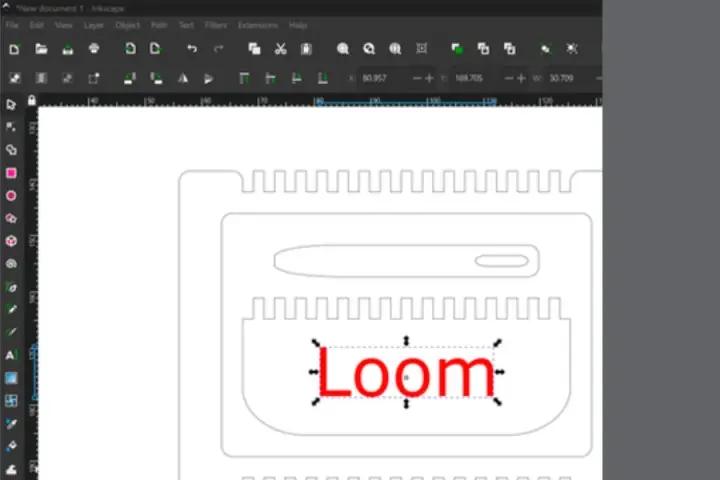Print the document with the printer icon
The height and width of the screenshot is (480, 720).
pyautogui.click(x=94, y=49)
